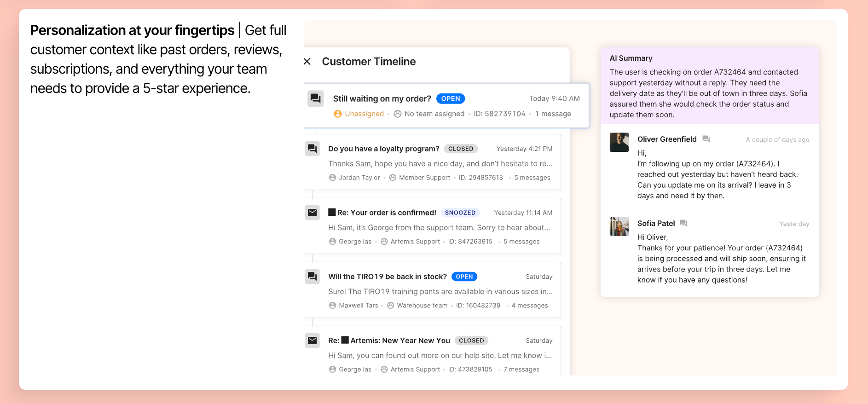The height and width of the screenshot is (404, 868).
Task: Click Jordan Taylor assignee name
Action: (x=359, y=178)
